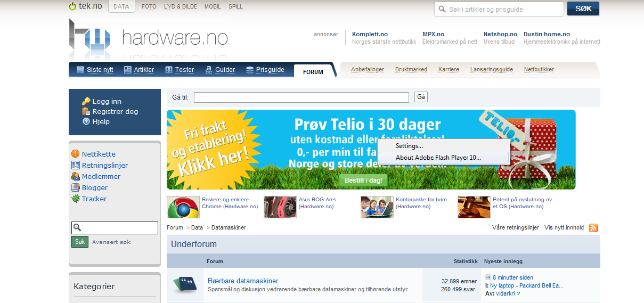Screen dimensions: 644x303
Task: Click the Tester icon in navigation bar
Action: pos(169,70)
